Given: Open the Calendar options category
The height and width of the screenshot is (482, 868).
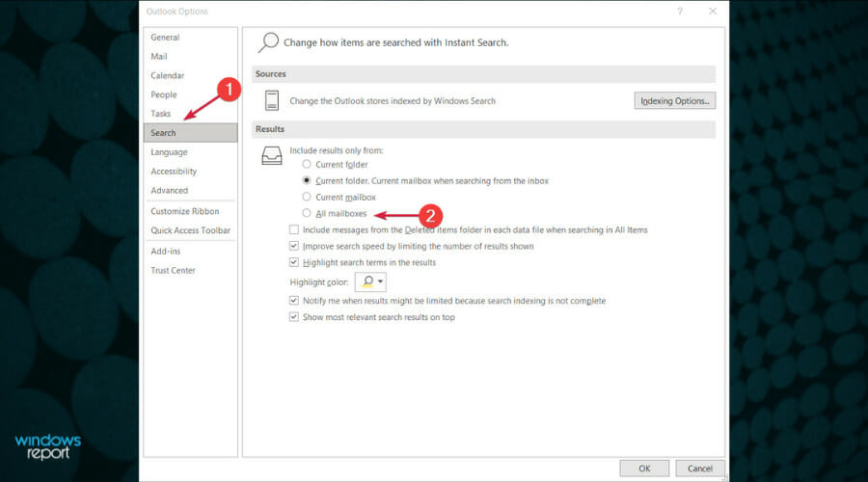Looking at the screenshot, I should (x=190, y=75).
